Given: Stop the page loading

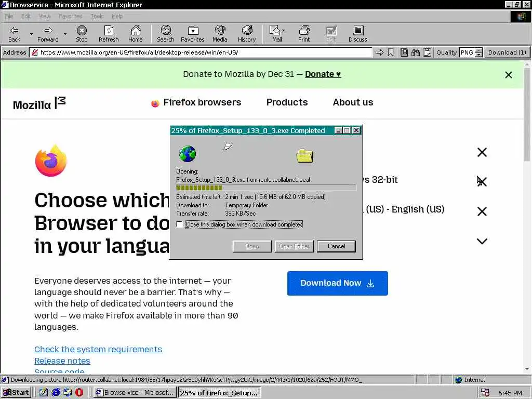Looking at the screenshot, I should point(82,34).
